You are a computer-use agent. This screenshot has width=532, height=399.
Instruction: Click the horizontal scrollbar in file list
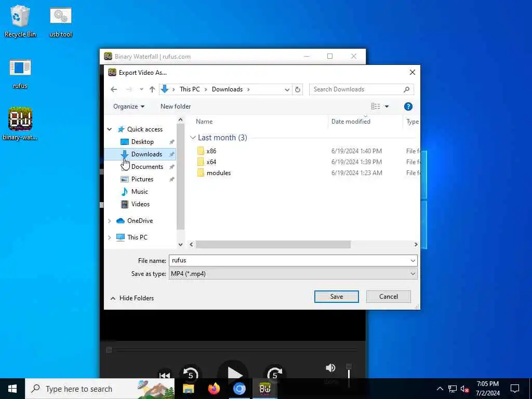point(273,245)
